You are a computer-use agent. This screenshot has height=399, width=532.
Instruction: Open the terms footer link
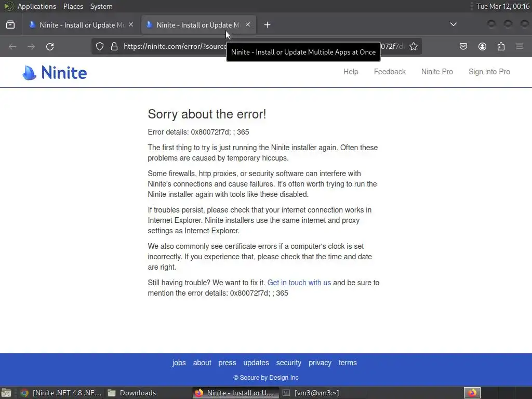coord(348,363)
